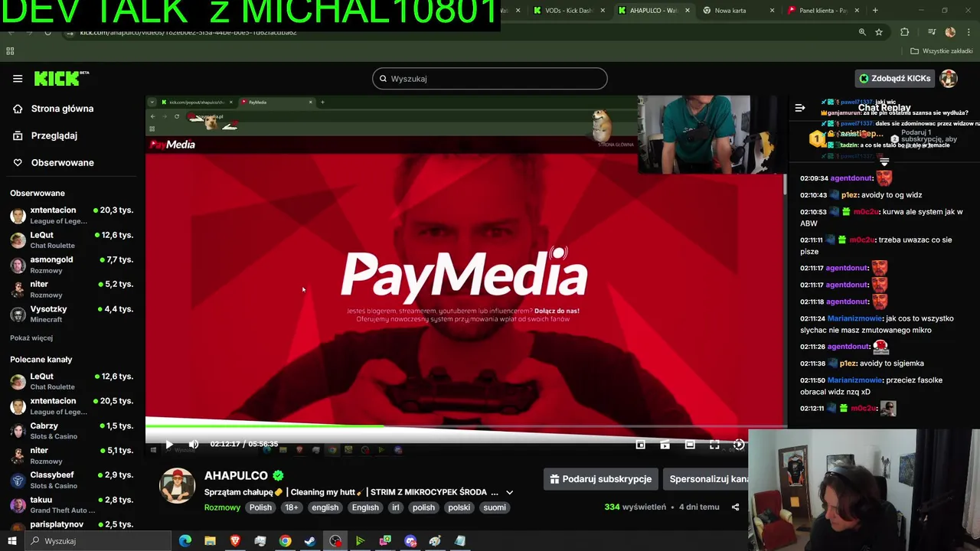Enter fullscreen mode for the video
This screenshot has width=980, height=551.
coord(714,444)
